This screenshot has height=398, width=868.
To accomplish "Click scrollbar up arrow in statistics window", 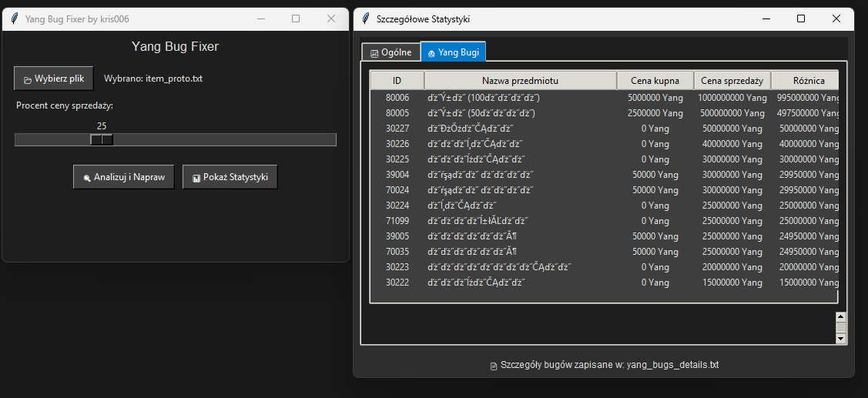I will pos(840,316).
